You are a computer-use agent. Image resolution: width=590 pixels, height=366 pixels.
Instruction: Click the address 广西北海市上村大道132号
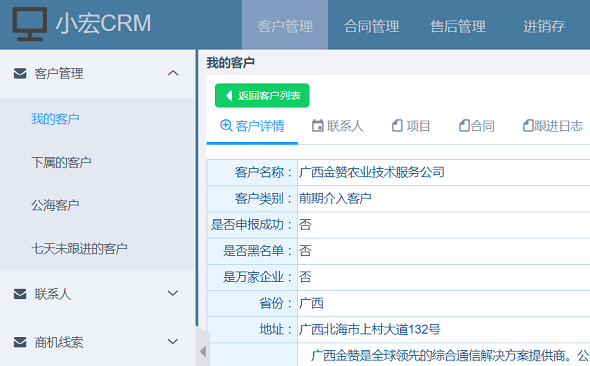click(x=370, y=330)
